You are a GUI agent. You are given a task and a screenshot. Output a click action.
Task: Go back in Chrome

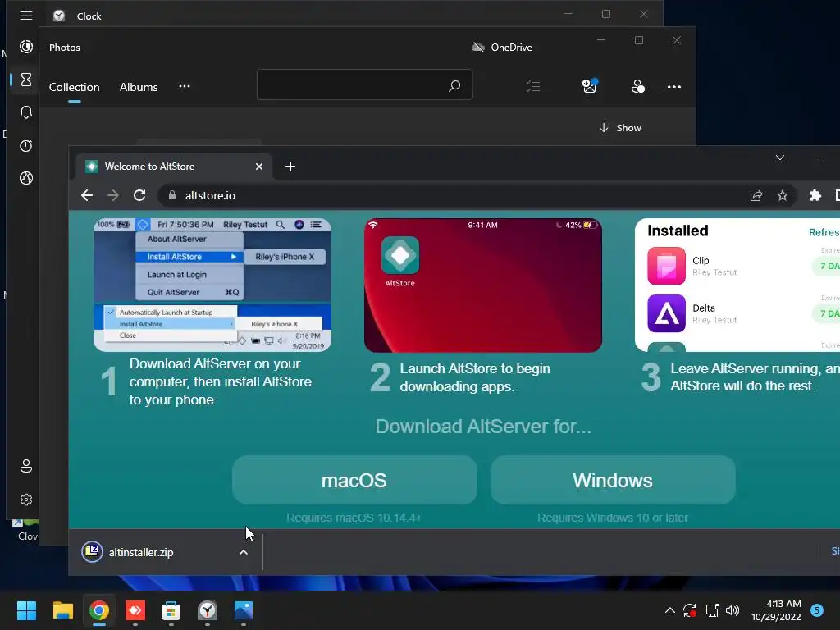[x=87, y=195]
